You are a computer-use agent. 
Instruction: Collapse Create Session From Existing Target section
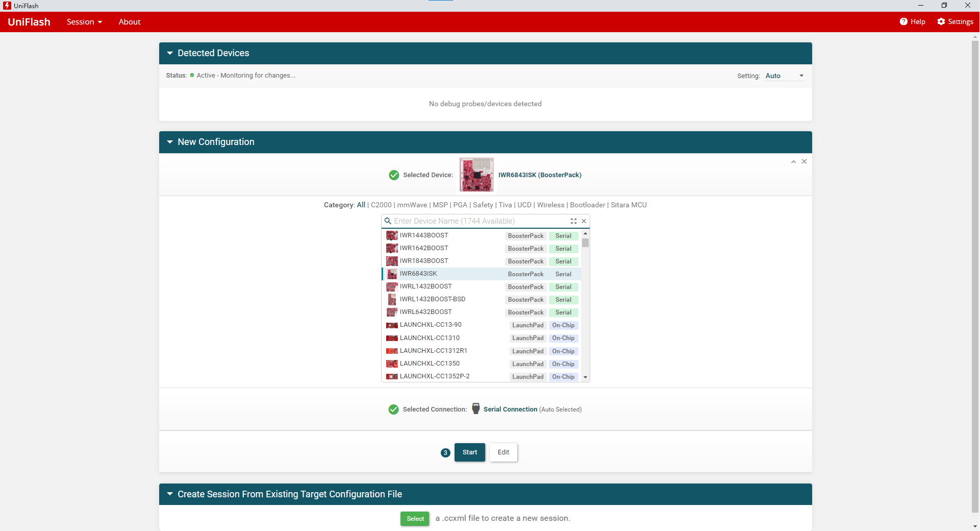click(x=170, y=494)
